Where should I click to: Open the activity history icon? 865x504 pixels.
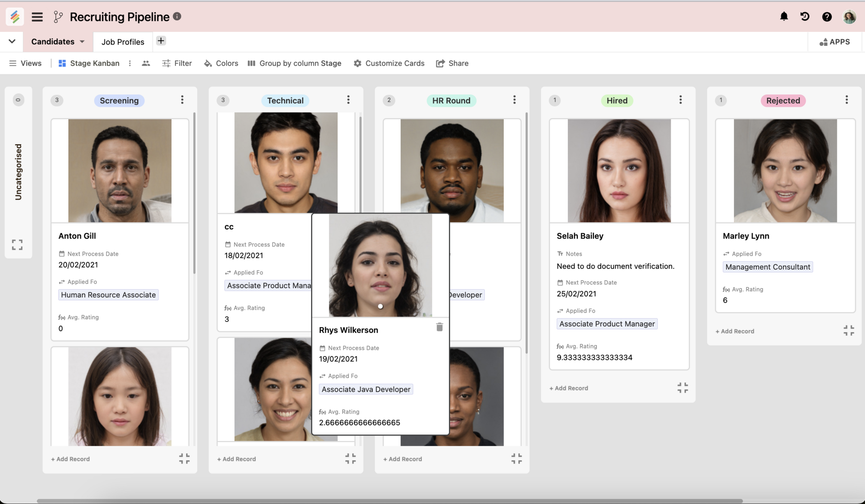805,16
